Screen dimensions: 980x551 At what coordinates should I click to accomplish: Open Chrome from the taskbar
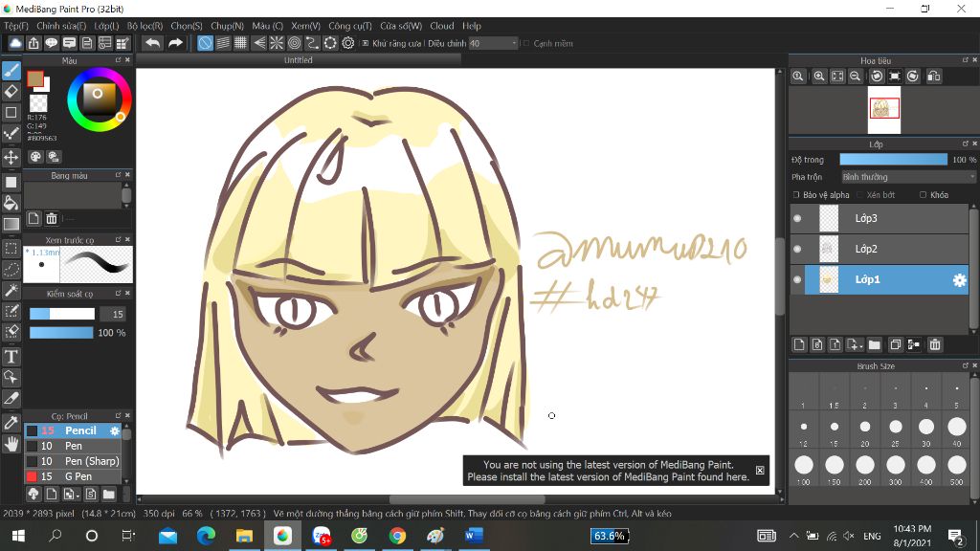397,536
